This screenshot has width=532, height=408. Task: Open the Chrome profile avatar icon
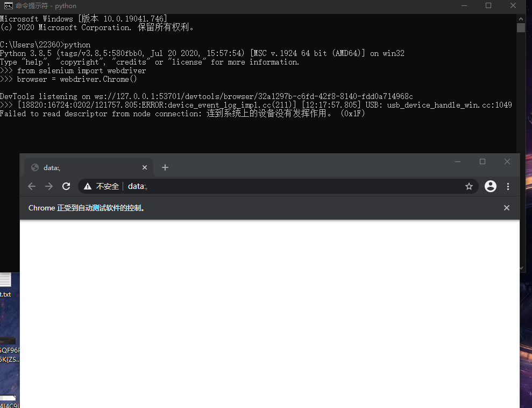[490, 186]
